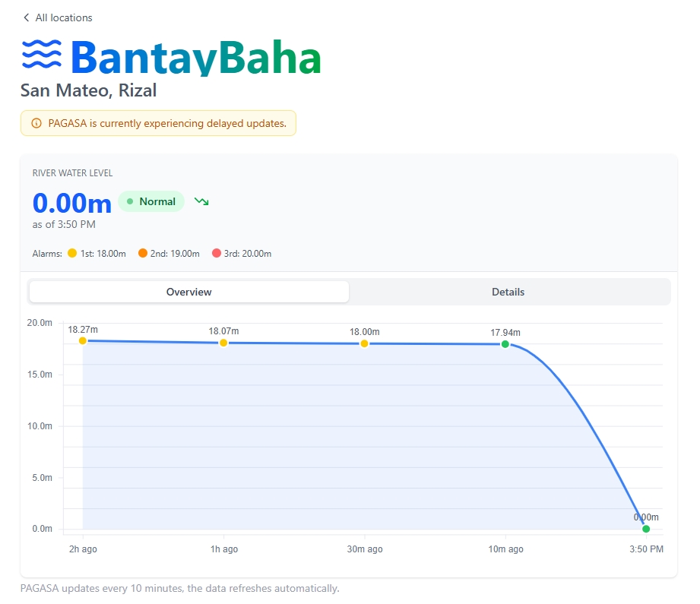Click the RIVER WATER LEVEL label

[72, 172]
